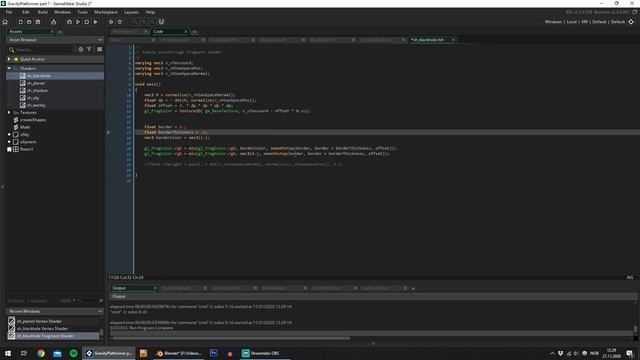Select sh_blackhole shader asset
Image resolution: width=640 pixels, height=360 pixels.
tap(55, 76)
